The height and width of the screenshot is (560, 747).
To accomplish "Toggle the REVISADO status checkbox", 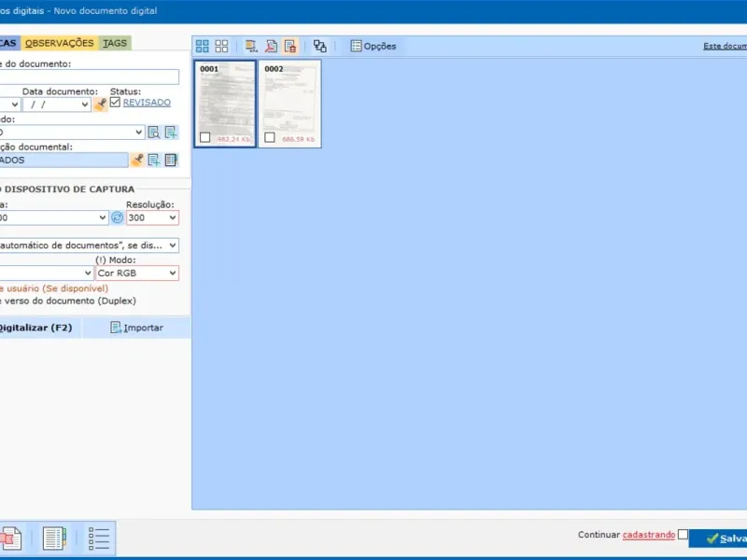I will click(x=115, y=102).
